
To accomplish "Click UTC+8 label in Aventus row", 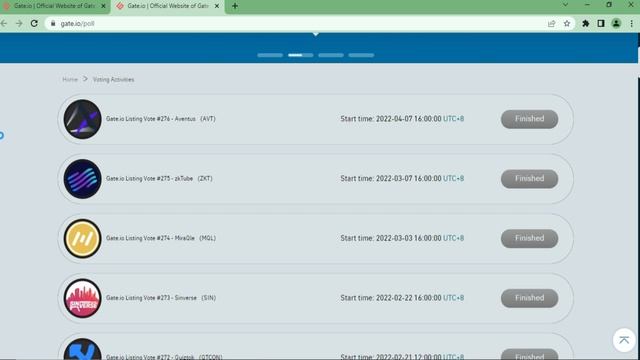I will click(453, 119).
